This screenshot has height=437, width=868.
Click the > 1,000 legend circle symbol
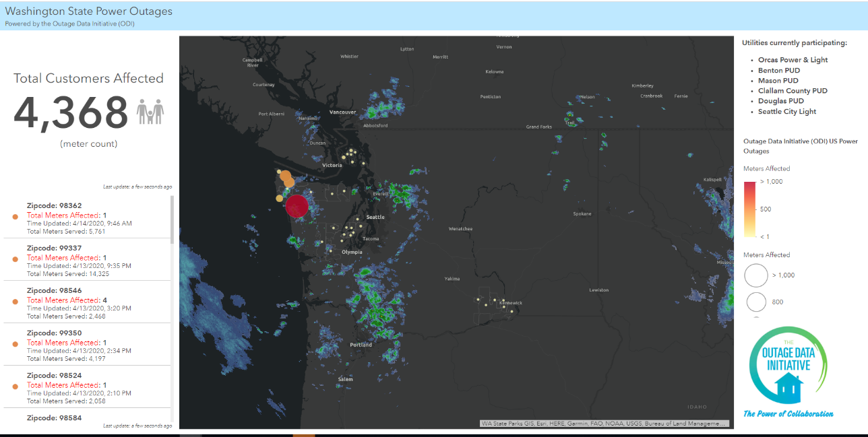point(755,275)
